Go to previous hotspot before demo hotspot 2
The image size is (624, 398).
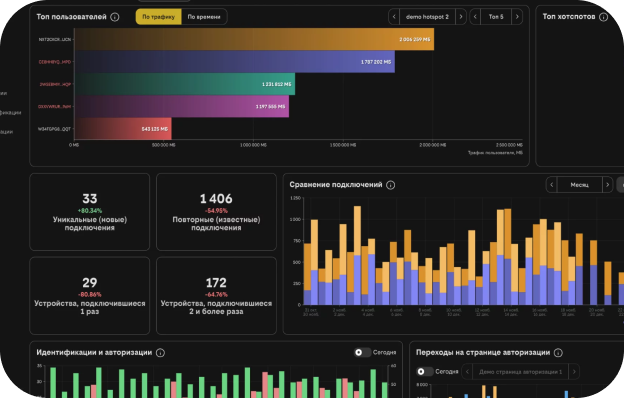click(394, 17)
